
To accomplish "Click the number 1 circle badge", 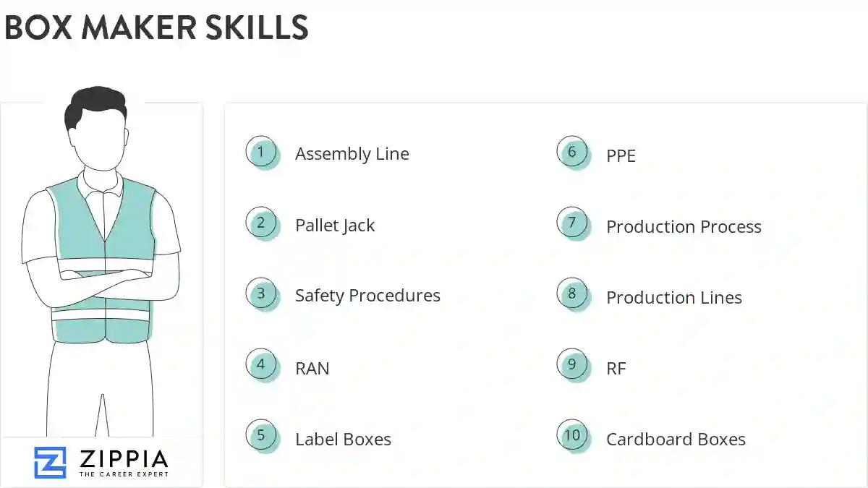I will [261, 153].
